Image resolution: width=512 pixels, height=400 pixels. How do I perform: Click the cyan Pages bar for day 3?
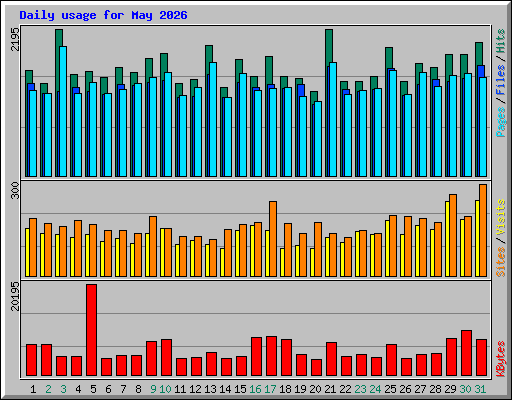[63, 111]
